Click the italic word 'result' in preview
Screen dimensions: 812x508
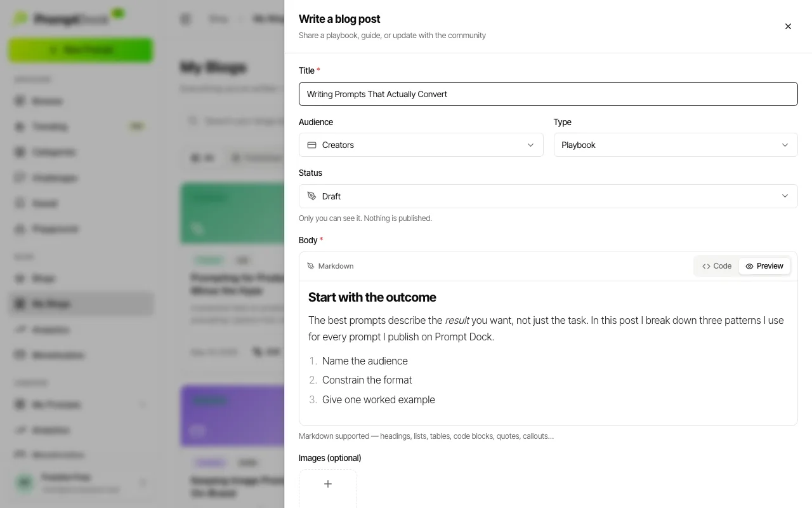(457, 320)
